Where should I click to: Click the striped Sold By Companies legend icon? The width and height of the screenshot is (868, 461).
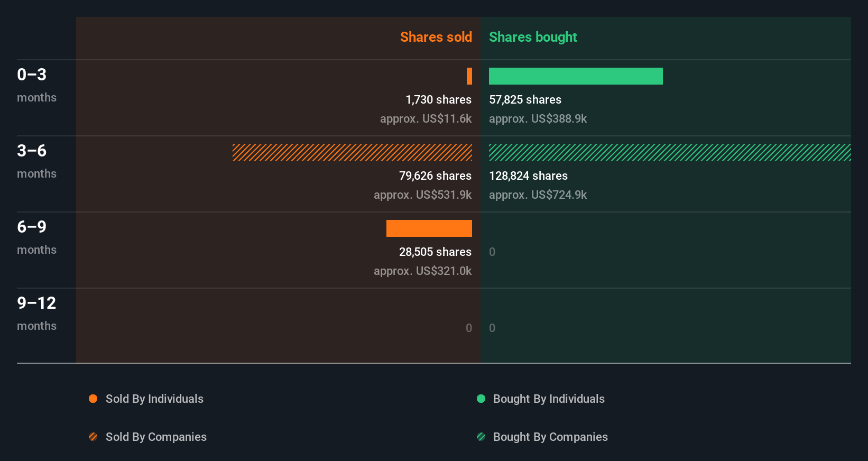pyautogui.click(x=93, y=437)
